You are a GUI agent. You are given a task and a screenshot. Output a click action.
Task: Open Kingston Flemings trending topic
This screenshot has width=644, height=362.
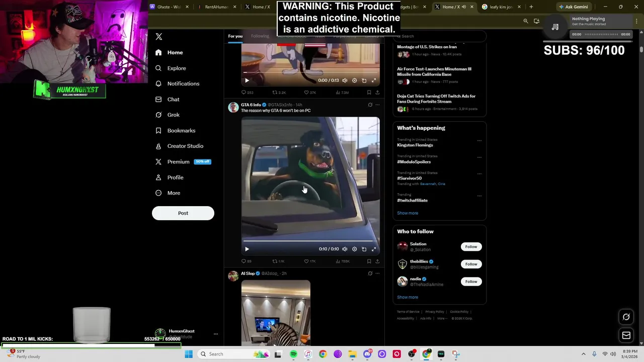click(415, 145)
